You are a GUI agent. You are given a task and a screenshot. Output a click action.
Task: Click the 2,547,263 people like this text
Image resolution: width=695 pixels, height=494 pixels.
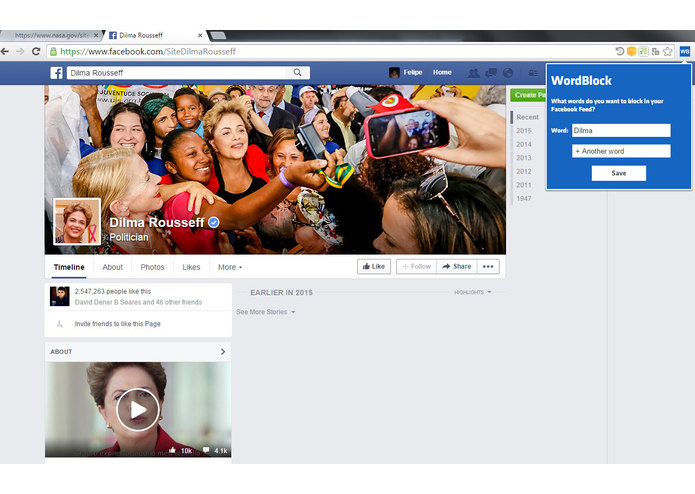coord(113,291)
